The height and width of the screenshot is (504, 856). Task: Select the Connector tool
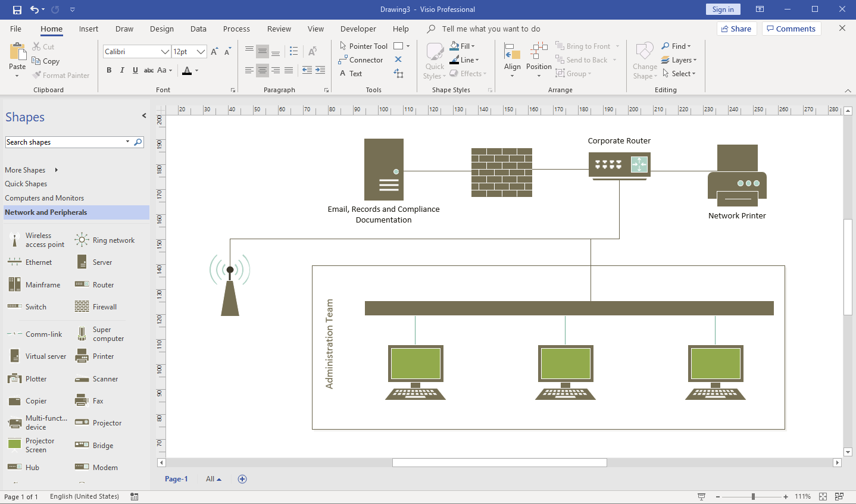point(361,60)
